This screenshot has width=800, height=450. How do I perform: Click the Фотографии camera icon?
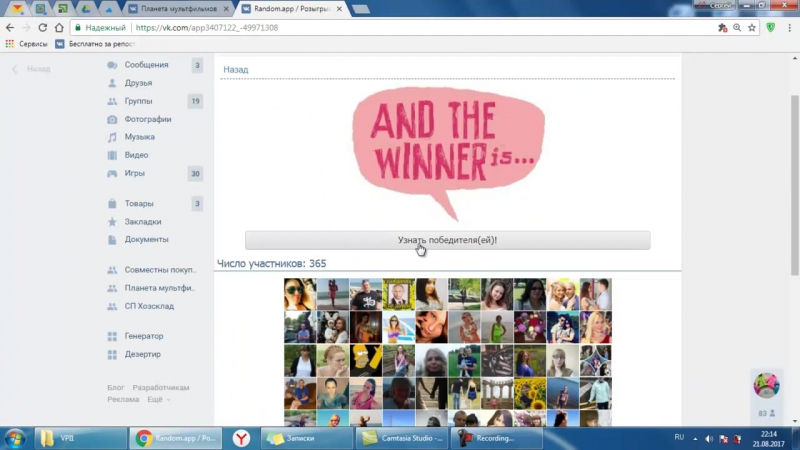pos(113,119)
